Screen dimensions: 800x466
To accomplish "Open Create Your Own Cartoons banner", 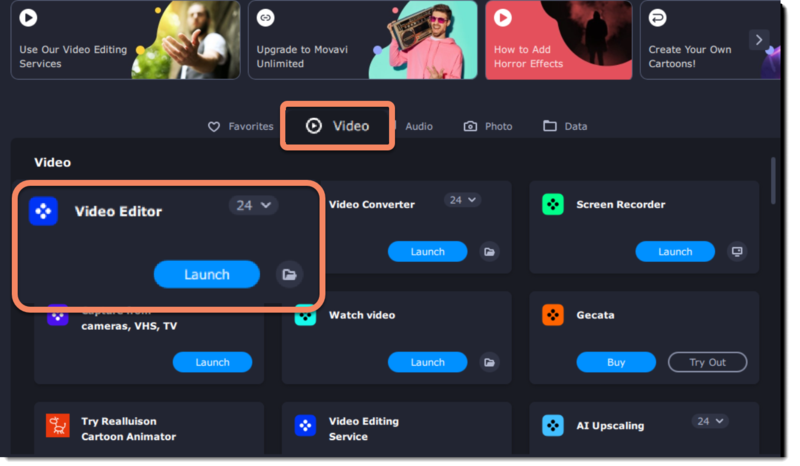I will [x=710, y=40].
